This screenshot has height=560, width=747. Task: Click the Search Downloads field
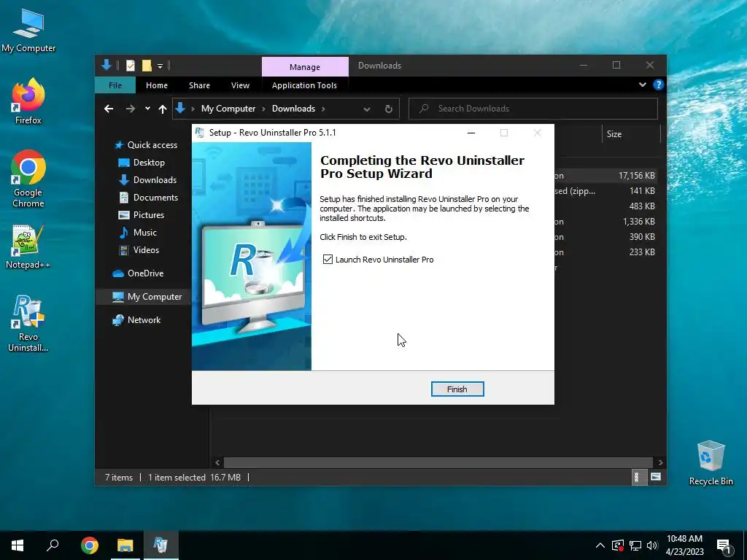533,109
